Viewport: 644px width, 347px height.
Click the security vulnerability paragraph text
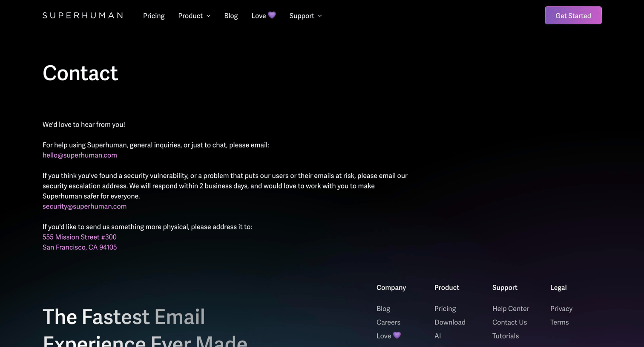[225, 186]
